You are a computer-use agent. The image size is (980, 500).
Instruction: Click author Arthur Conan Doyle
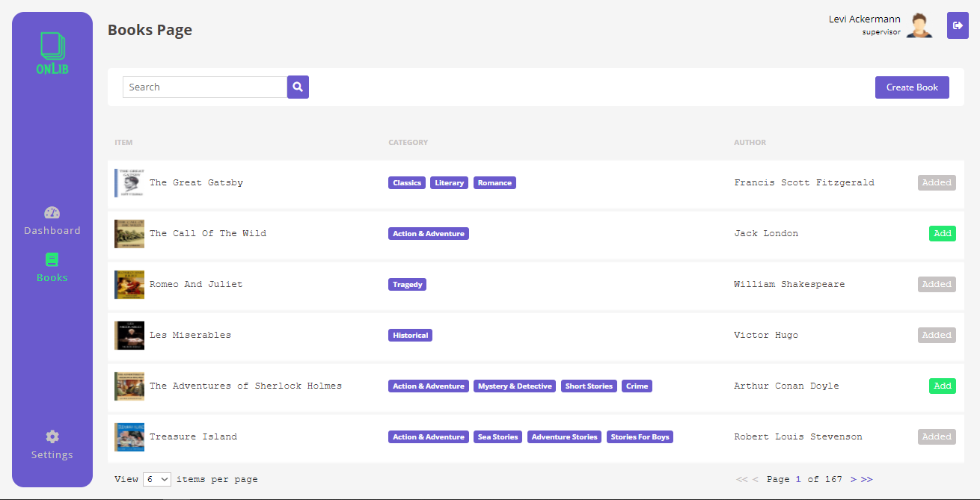coord(786,386)
